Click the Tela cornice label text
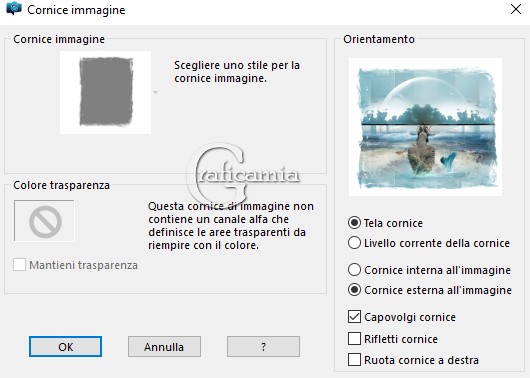The image size is (530, 378). (393, 223)
